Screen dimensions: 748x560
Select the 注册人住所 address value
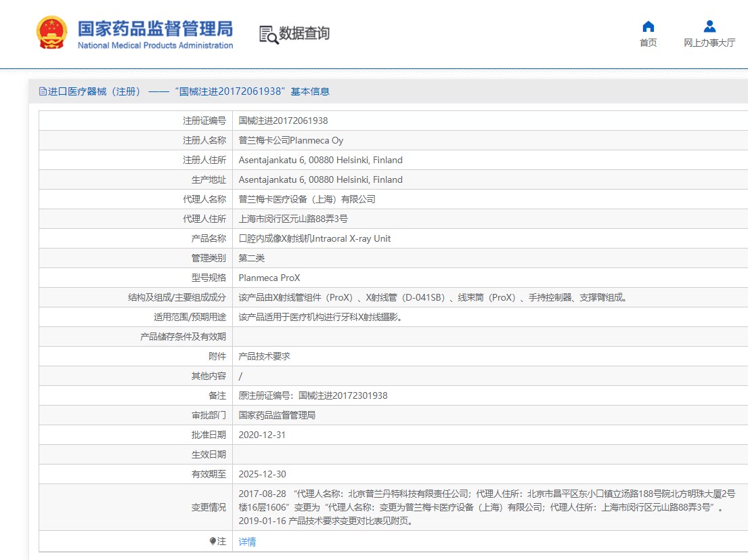[x=321, y=160]
